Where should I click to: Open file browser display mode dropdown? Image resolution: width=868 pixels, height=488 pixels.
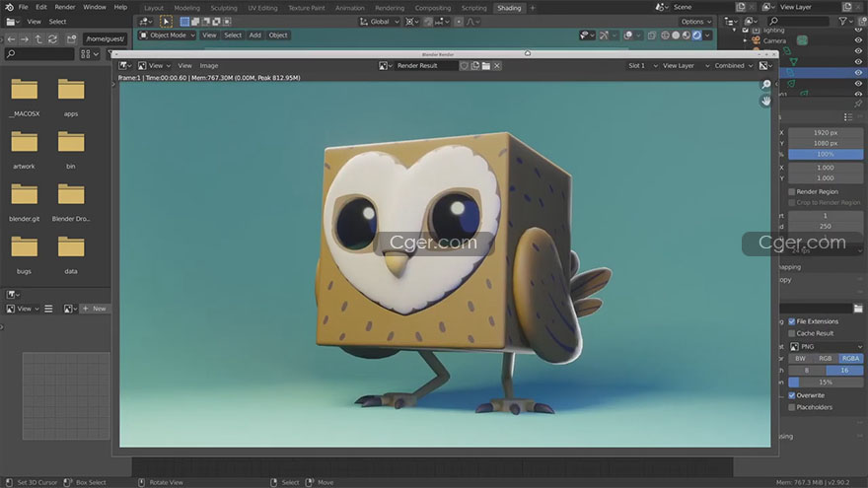tap(90, 54)
